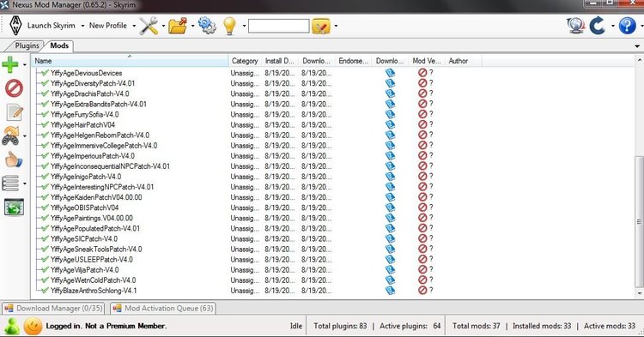Image resolution: width=644 pixels, height=337 pixels.
Task: Open the Launch Skyrim dropdown arrow
Action: pyautogui.click(x=82, y=26)
